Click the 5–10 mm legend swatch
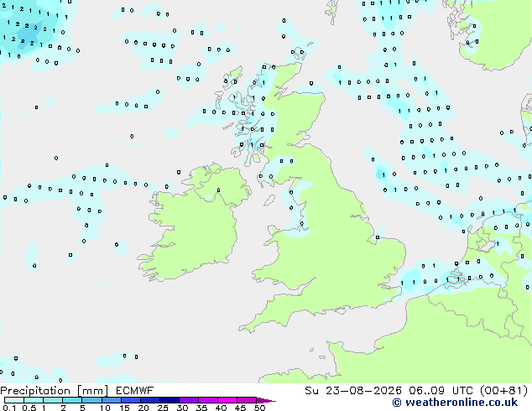The width and height of the screenshot is (532, 411). coord(91,400)
